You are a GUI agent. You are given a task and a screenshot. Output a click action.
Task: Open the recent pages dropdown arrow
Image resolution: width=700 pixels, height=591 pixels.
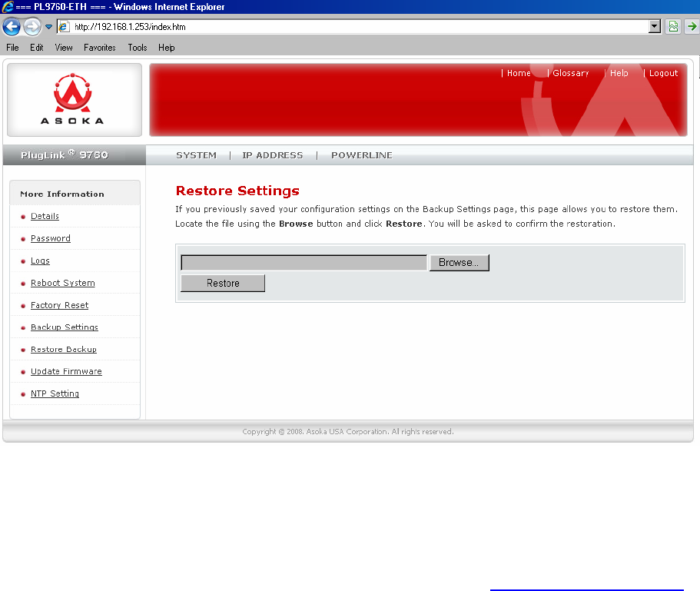48,27
